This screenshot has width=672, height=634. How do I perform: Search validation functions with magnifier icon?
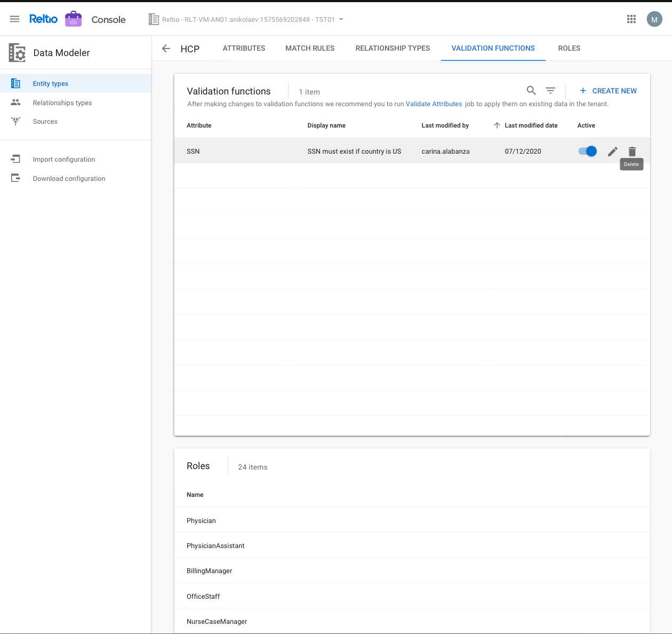(x=531, y=91)
